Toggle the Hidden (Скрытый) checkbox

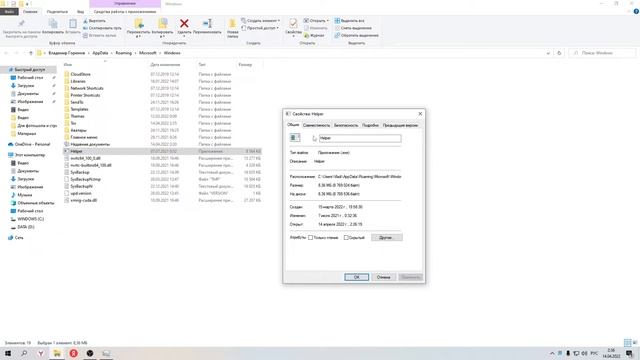tap(346, 238)
